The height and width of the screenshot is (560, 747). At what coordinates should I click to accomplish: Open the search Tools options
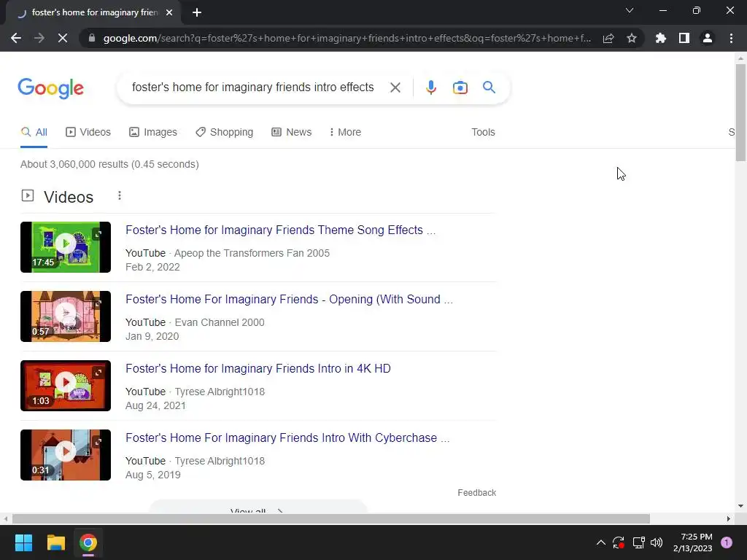[483, 133]
